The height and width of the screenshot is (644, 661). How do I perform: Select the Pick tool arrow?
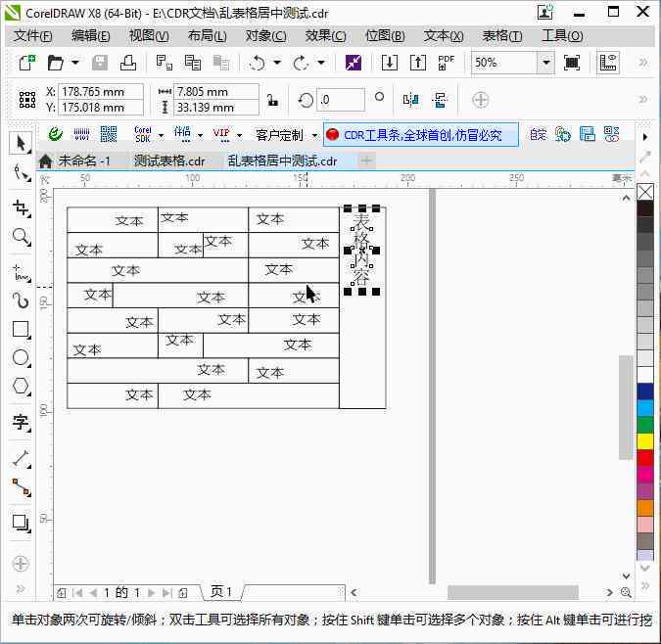(21, 143)
